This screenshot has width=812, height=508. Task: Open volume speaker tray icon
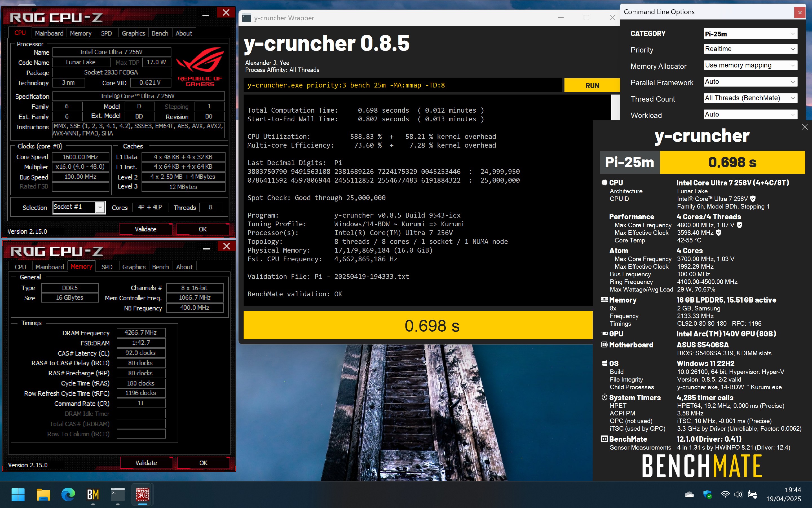(738, 494)
